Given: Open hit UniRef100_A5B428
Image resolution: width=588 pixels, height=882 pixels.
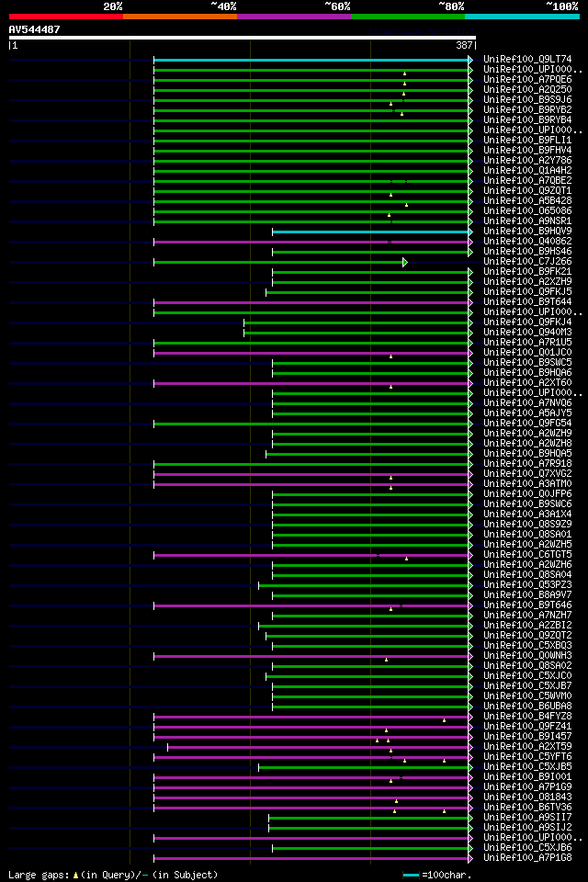Looking at the screenshot, I should [x=527, y=201].
